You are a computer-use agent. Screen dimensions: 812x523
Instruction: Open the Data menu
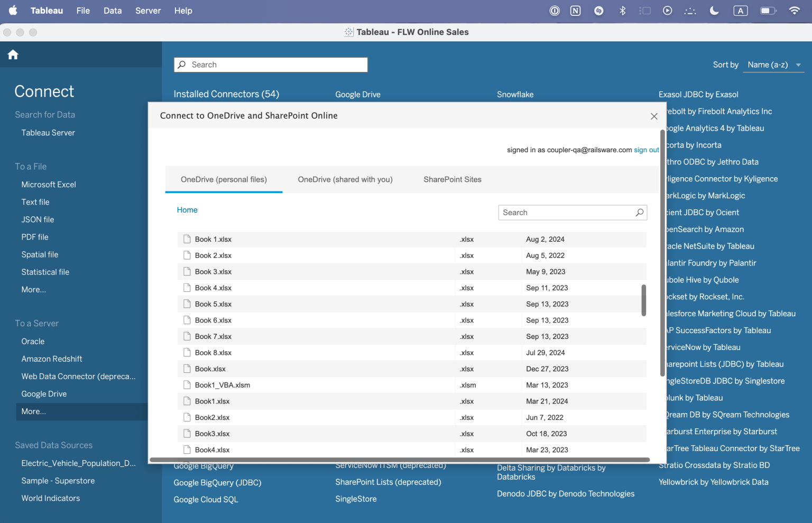[113, 11]
